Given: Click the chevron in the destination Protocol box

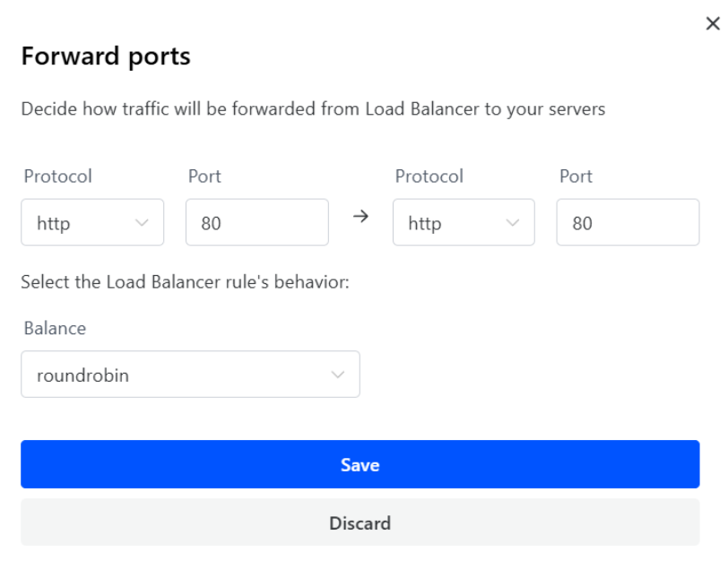Looking at the screenshot, I should click(513, 223).
